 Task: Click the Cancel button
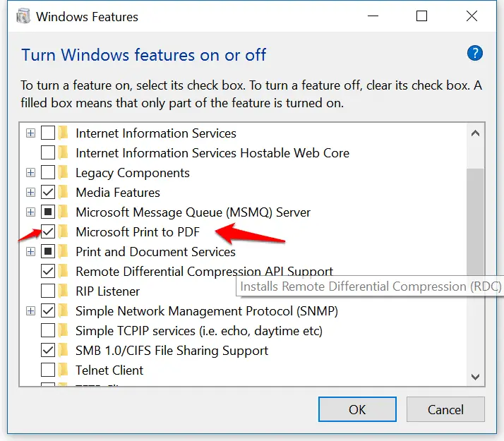click(445, 409)
